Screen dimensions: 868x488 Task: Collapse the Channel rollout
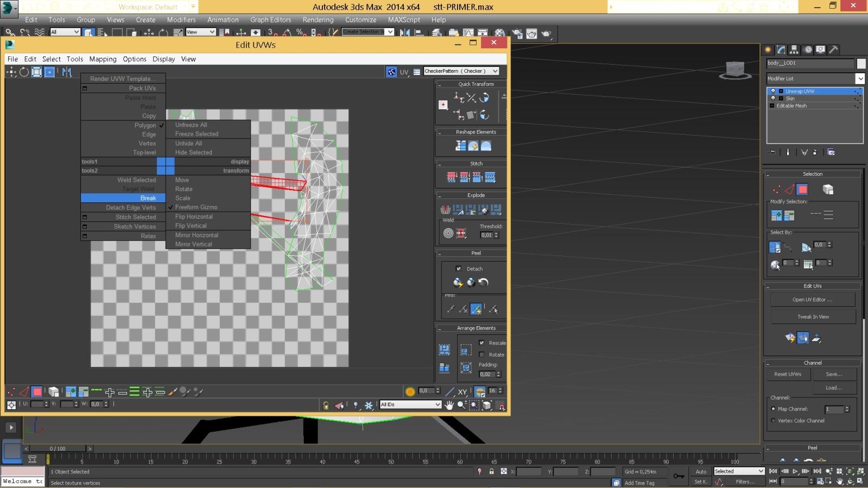click(x=768, y=363)
